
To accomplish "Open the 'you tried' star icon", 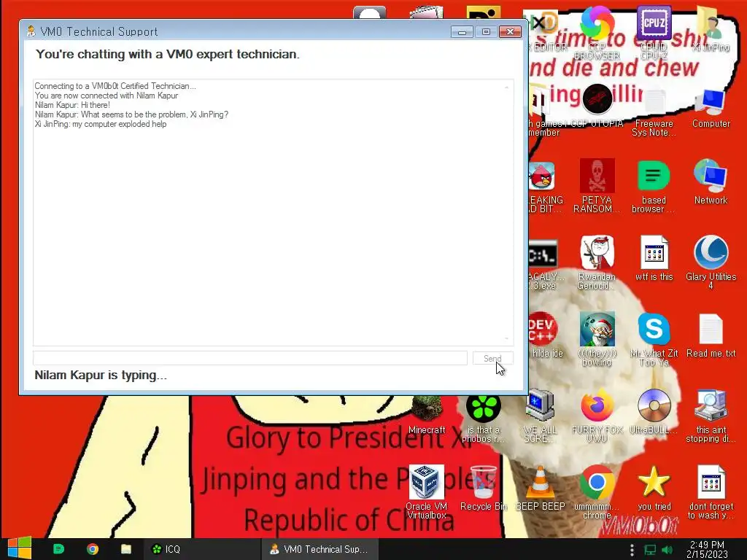I will [x=654, y=489].
